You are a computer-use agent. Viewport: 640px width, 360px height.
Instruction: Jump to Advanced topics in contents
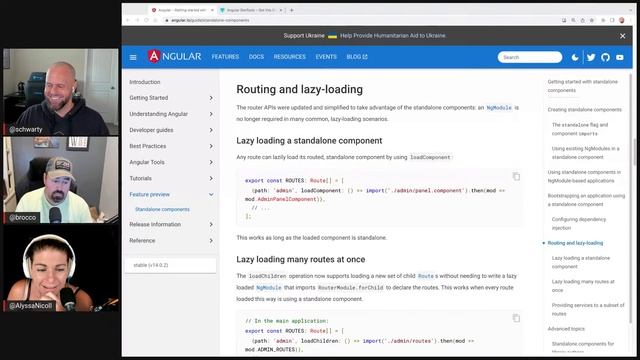tap(566, 329)
